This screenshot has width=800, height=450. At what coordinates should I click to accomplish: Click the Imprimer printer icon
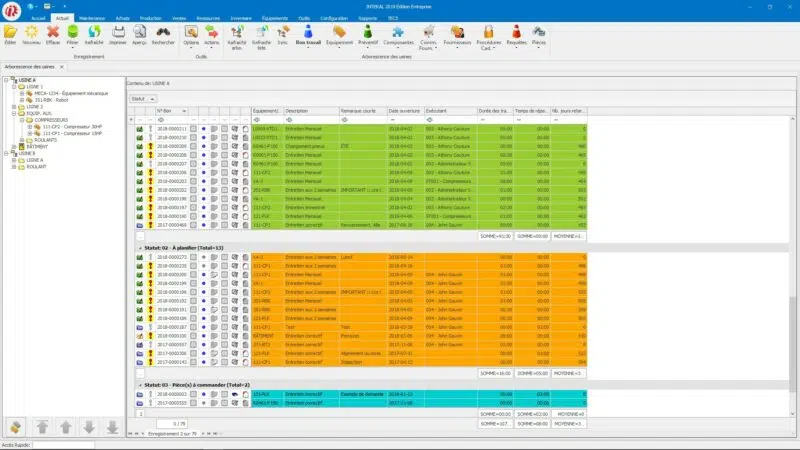click(118, 34)
